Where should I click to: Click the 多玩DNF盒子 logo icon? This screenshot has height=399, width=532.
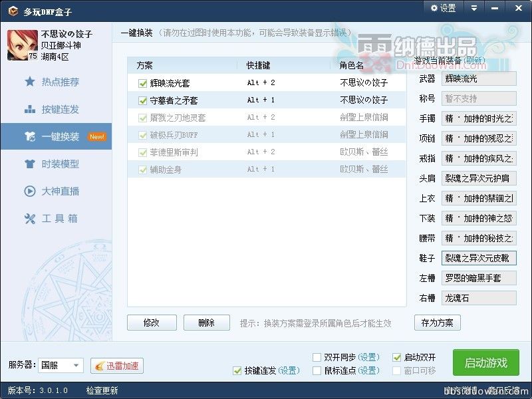coord(13,11)
